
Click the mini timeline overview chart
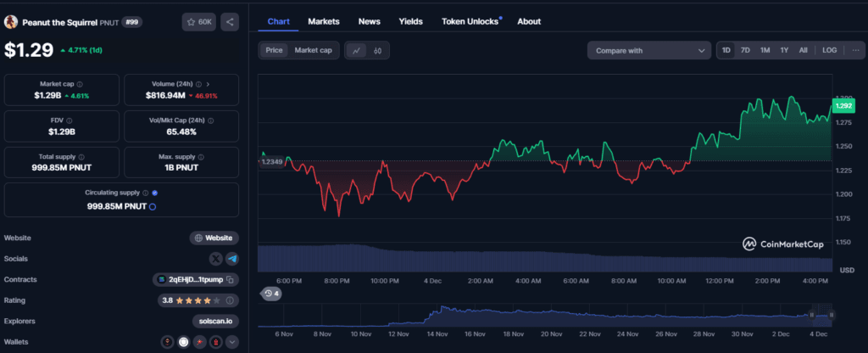point(546,316)
